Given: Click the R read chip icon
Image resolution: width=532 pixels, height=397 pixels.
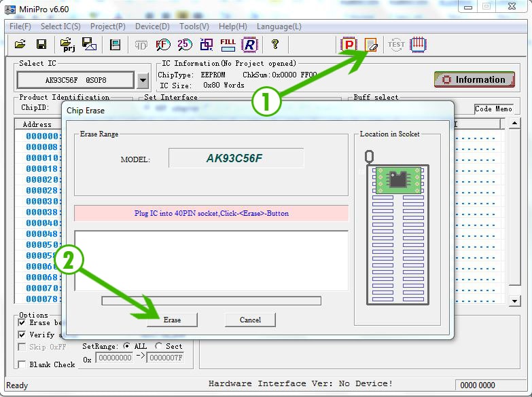Looking at the screenshot, I should (249, 44).
